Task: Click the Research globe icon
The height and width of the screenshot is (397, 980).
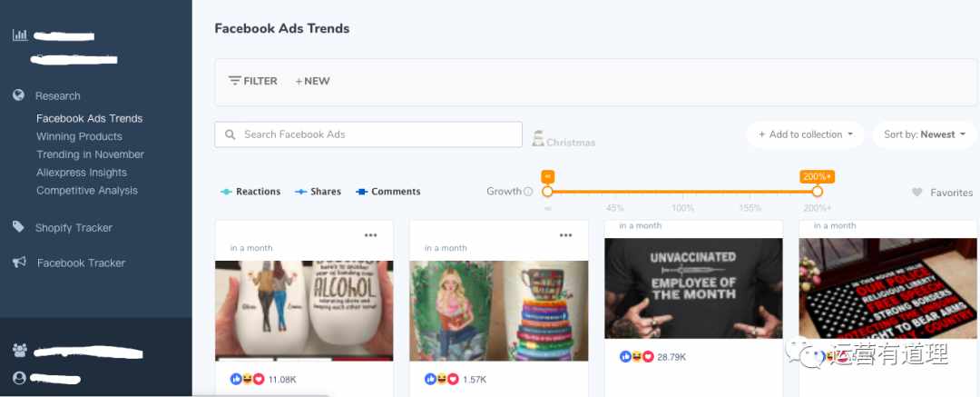Action: pos(19,95)
